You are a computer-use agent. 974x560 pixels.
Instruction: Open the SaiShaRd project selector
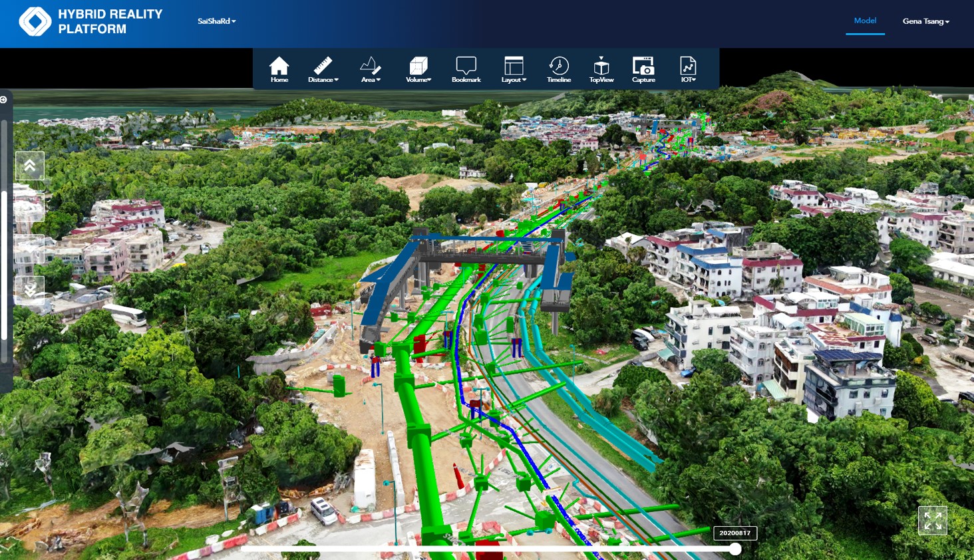216,21
